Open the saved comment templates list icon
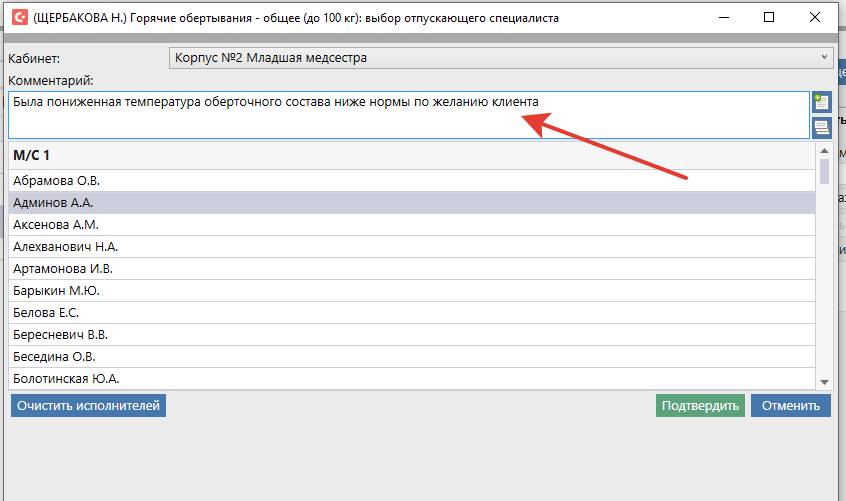 822,127
